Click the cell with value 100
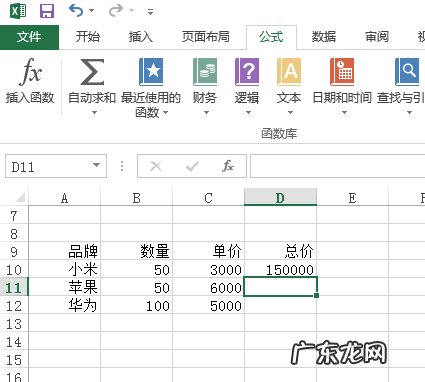425x382 pixels. pyautogui.click(x=137, y=305)
